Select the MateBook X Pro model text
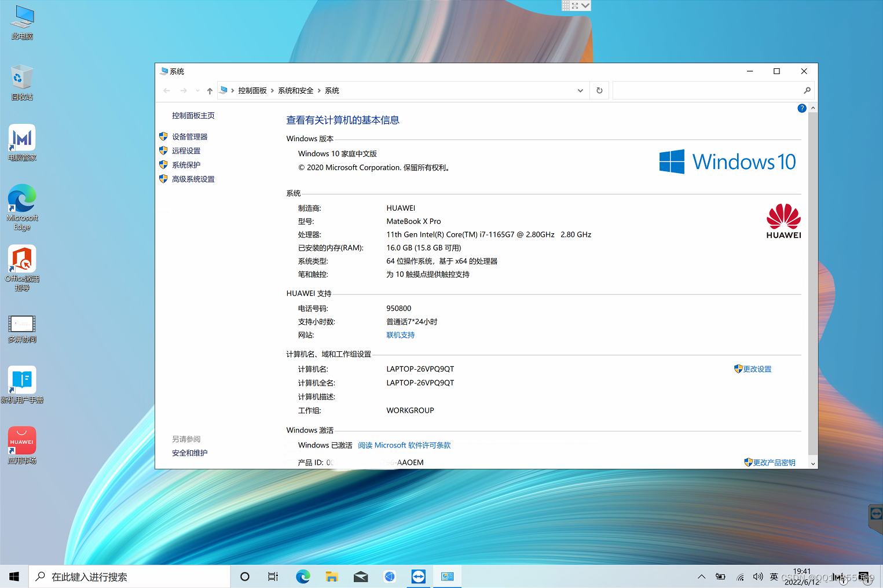The image size is (883, 588). point(413,221)
